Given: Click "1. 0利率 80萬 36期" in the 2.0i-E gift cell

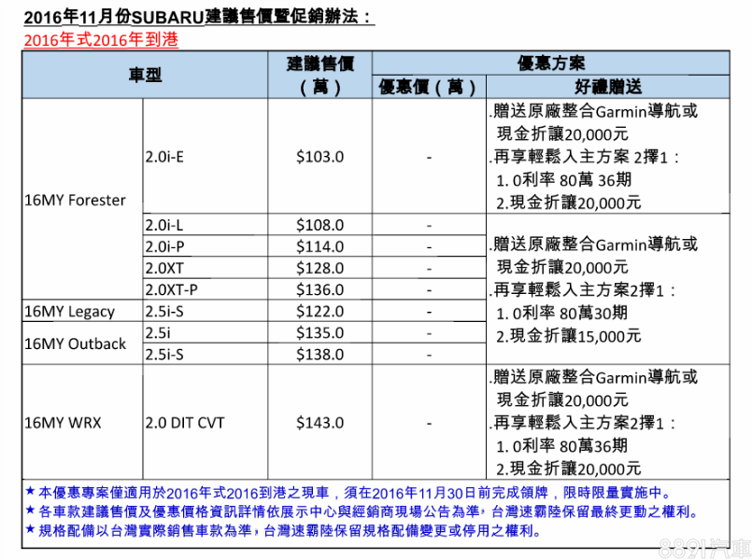Looking at the screenshot, I should [x=564, y=180].
